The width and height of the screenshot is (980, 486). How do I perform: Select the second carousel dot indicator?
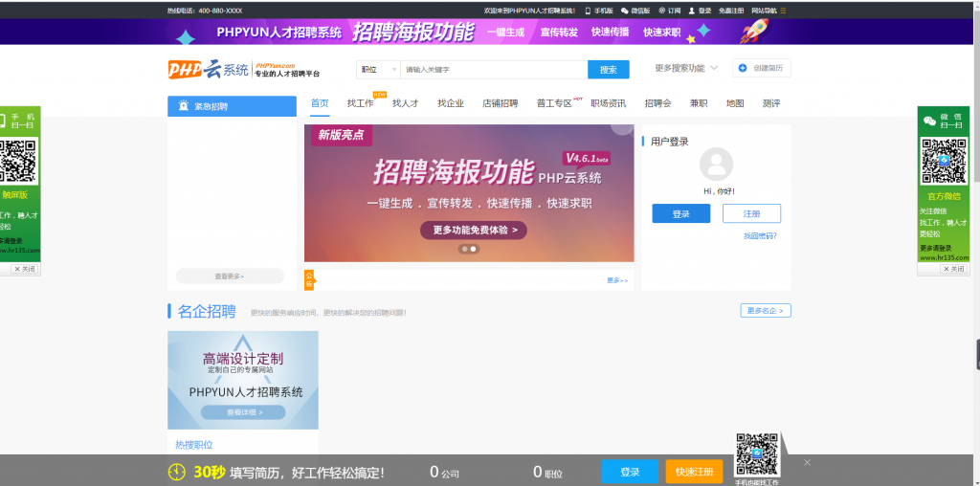pos(473,249)
